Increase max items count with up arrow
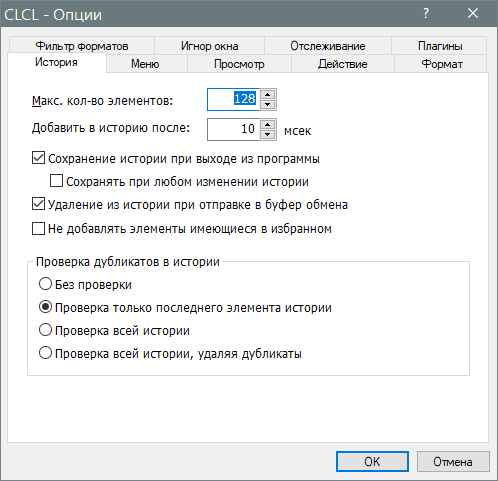Image resolution: width=498 pixels, height=481 pixels. click(267, 94)
